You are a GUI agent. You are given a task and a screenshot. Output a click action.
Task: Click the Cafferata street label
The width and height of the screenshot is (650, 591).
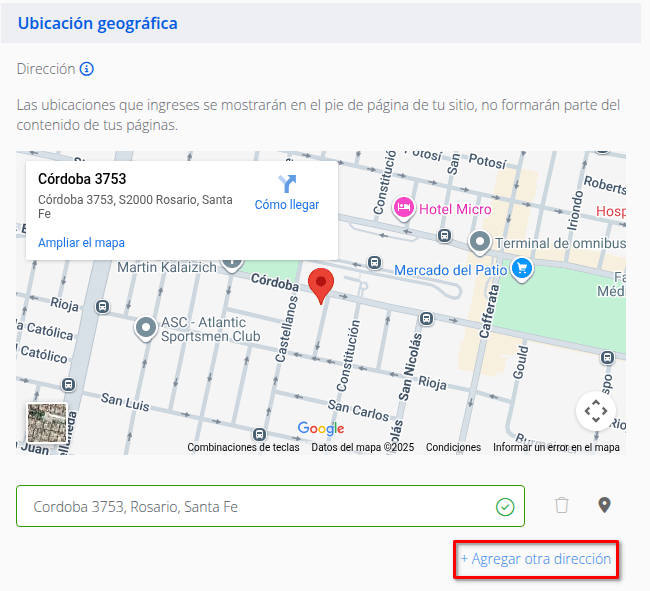(x=489, y=311)
